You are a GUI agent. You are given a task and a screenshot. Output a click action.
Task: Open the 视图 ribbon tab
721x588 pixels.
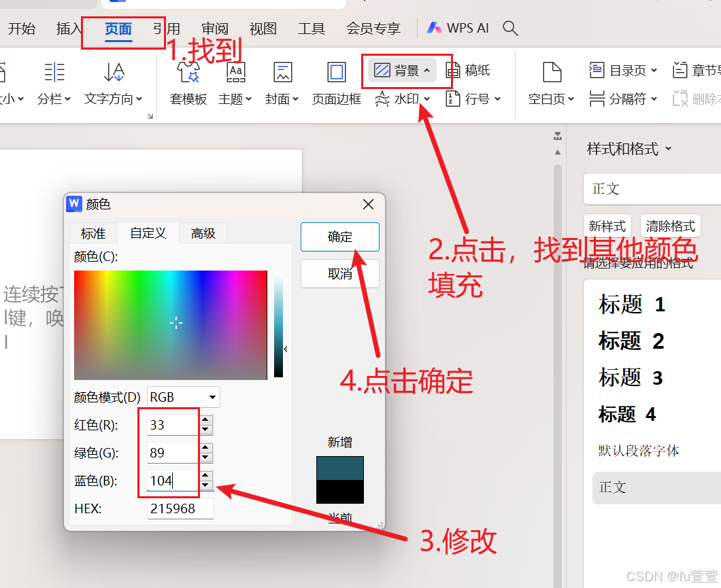(263, 29)
